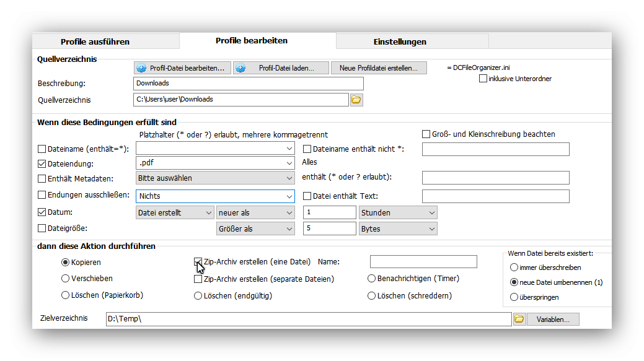Select the Verschieben radio button

point(66,279)
